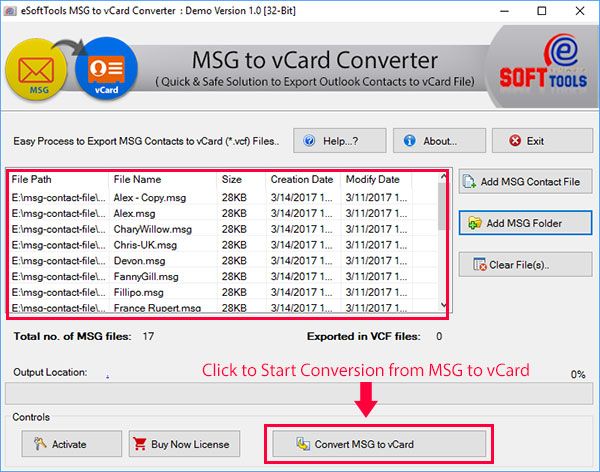
Task: Click the file list vertical scrollbar thumb
Action: pos(442,206)
